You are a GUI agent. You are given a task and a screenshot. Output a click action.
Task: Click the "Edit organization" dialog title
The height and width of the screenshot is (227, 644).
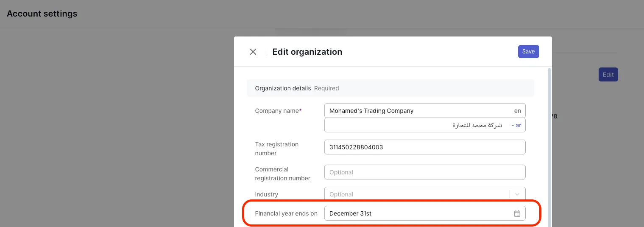(x=307, y=52)
